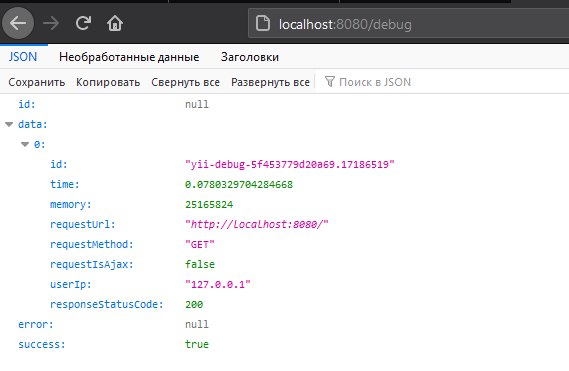
Task: Click the Копировать button
Action: coord(108,82)
